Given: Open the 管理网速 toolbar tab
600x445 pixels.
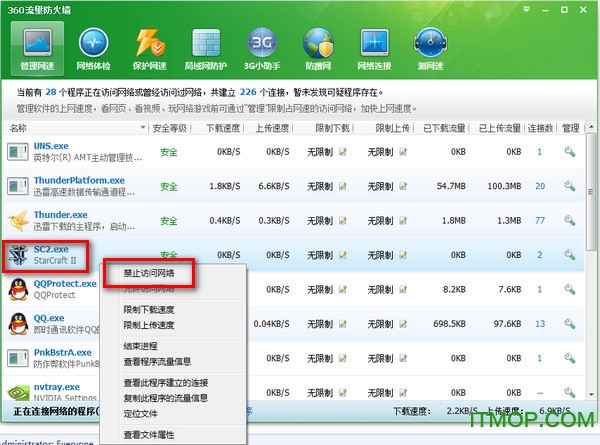Looking at the screenshot, I should [x=37, y=48].
